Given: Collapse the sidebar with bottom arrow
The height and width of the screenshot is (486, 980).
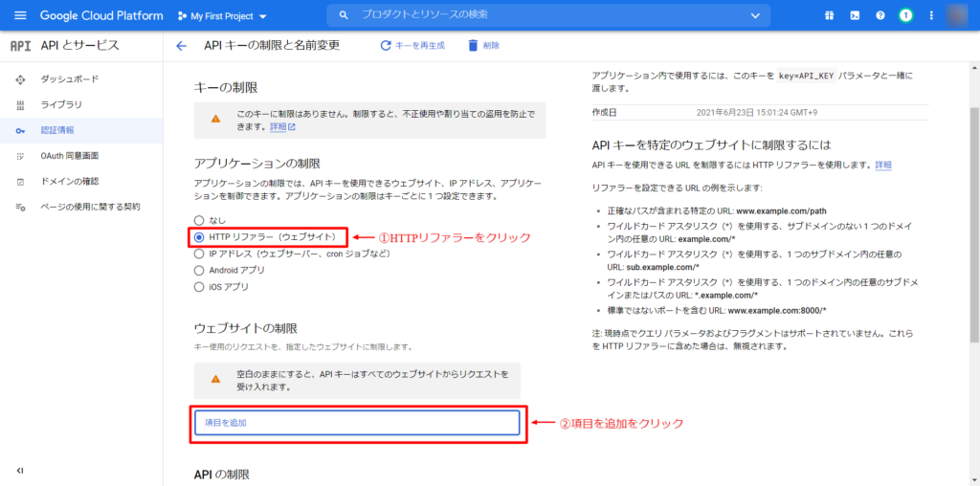Looking at the screenshot, I should pos(20,471).
